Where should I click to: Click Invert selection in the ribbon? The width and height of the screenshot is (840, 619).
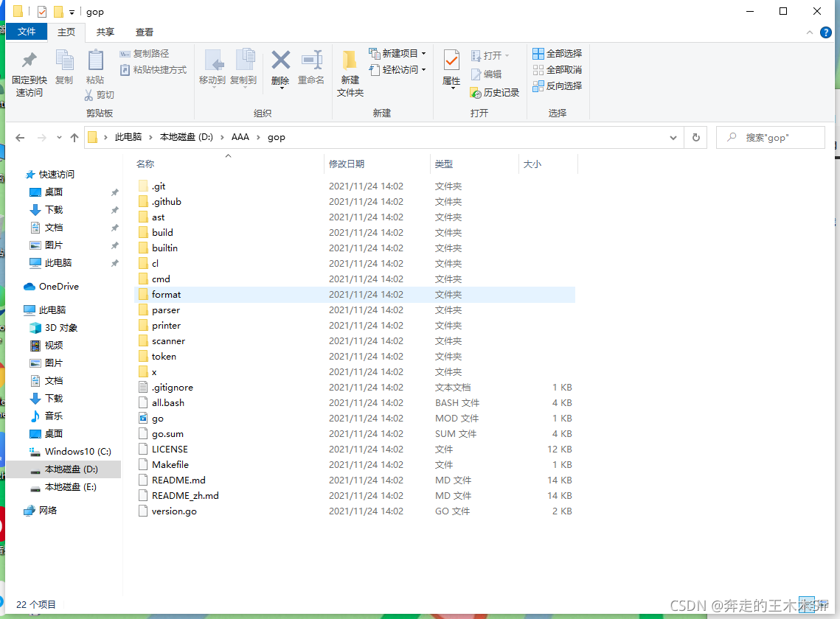click(x=557, y=85)
